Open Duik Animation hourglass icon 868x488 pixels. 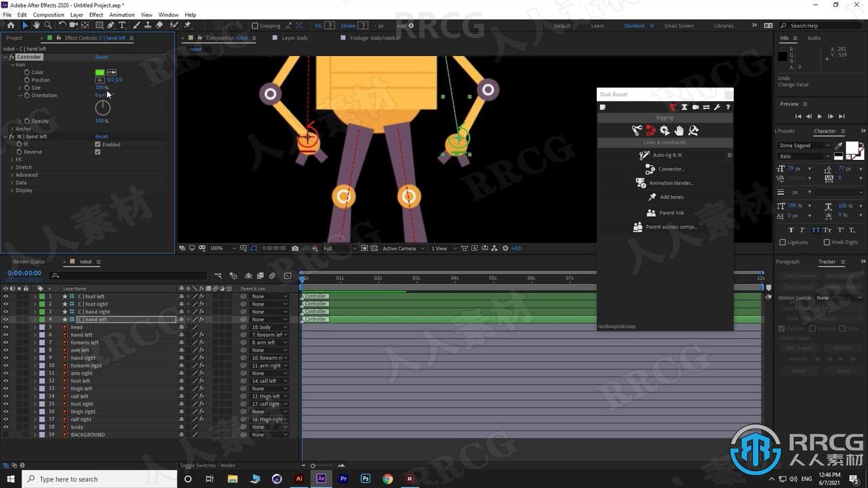click(684, 107)
